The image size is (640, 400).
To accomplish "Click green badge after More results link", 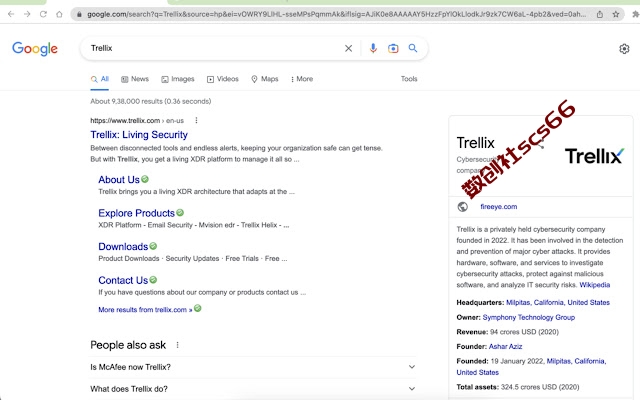I will pos(198,308).
